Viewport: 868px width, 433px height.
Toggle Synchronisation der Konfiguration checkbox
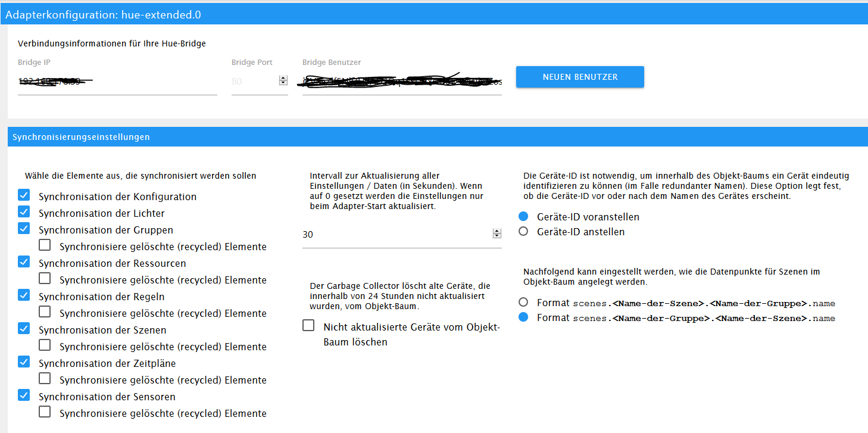click(24, 195)
